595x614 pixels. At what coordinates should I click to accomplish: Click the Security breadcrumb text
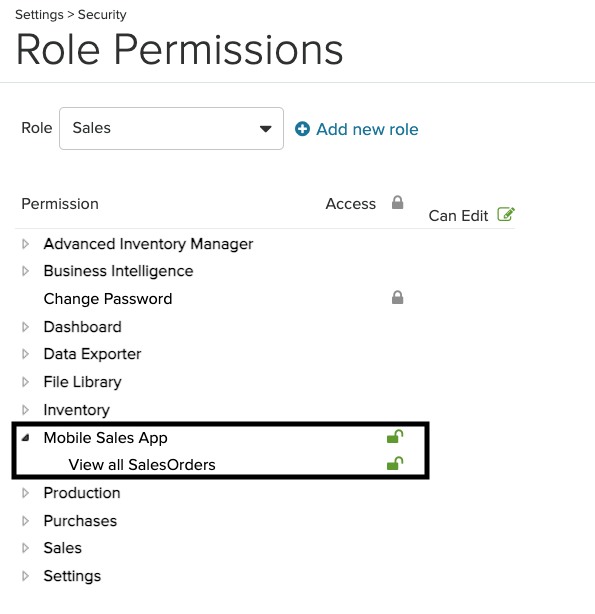tap(102, 14)
